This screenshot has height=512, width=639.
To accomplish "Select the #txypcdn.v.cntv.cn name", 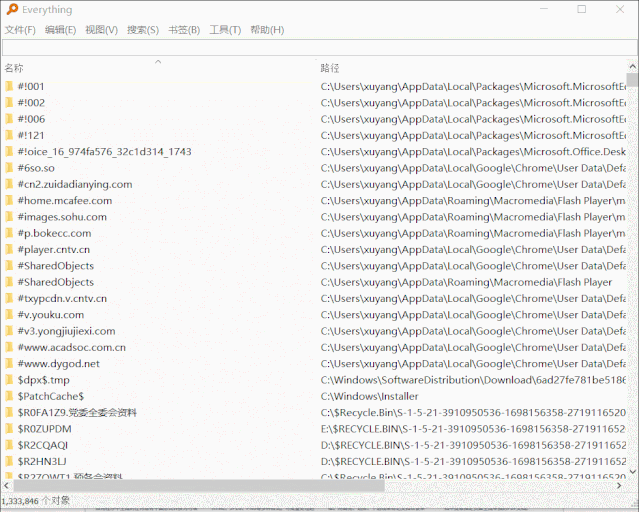I will click(62, 298).
